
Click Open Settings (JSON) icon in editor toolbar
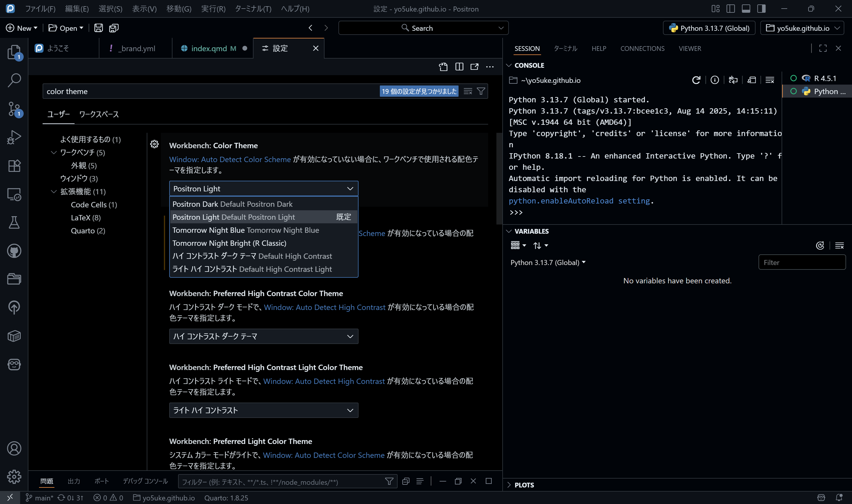pyautogui.click(x=443, y=67)
